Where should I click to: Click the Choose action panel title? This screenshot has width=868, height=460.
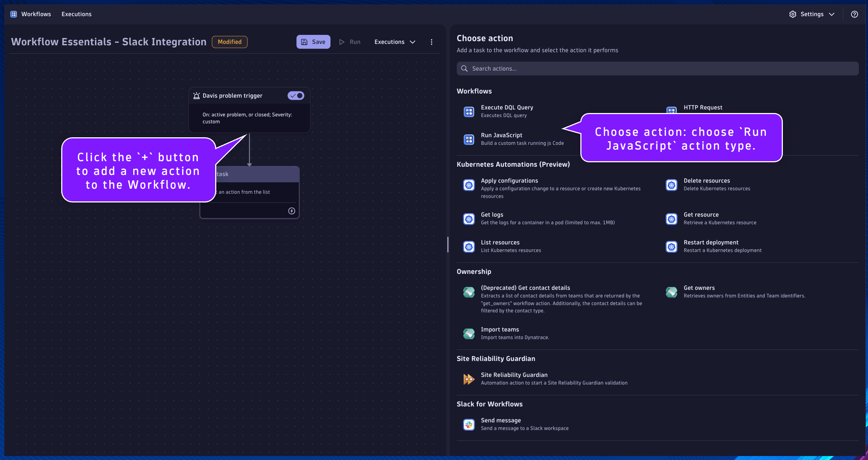[x=485, y=38]
